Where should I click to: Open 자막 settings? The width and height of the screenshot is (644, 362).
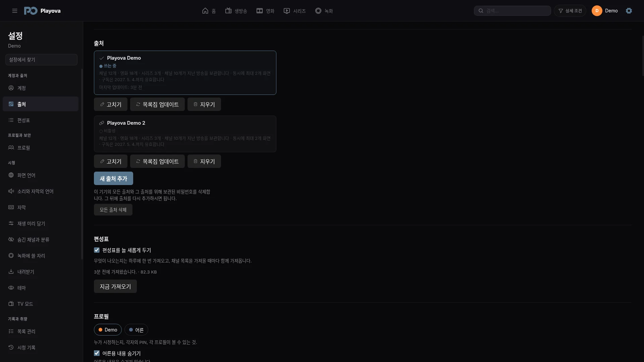point(41,207)
